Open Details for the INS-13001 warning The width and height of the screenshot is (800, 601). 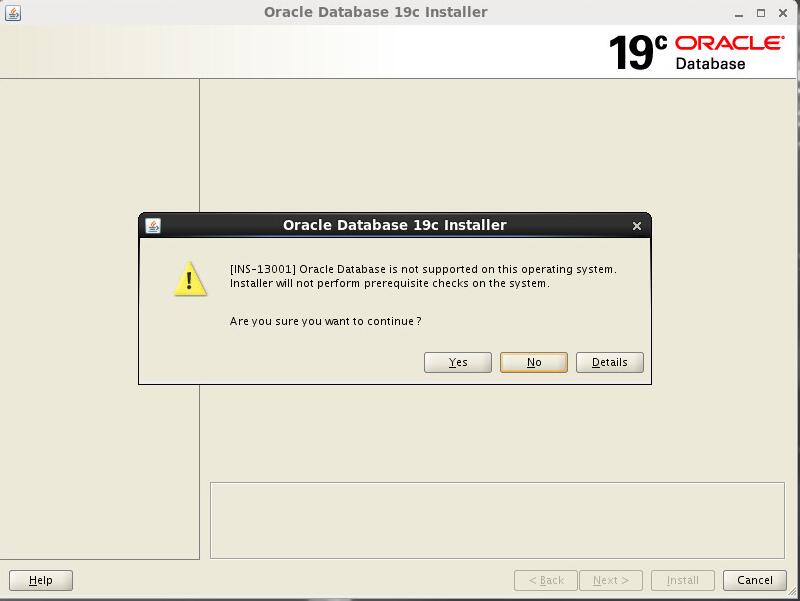coord(610,362)
